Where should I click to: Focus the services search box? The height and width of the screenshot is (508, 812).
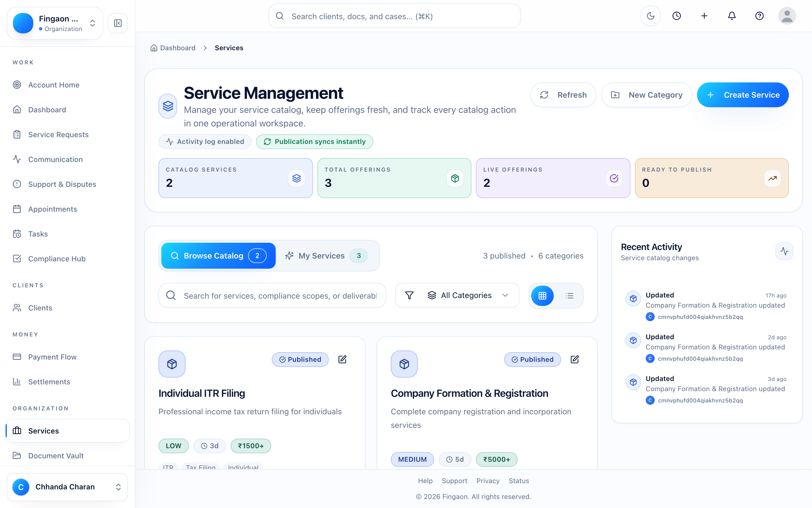coord(272,295)
